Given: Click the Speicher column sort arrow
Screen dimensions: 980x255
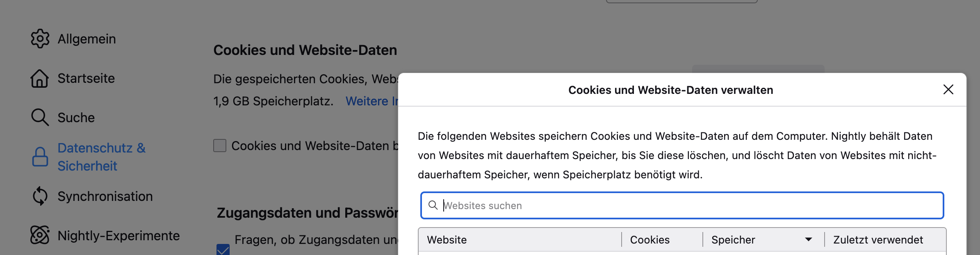Looking at the screenshot, I should point(809,239).
